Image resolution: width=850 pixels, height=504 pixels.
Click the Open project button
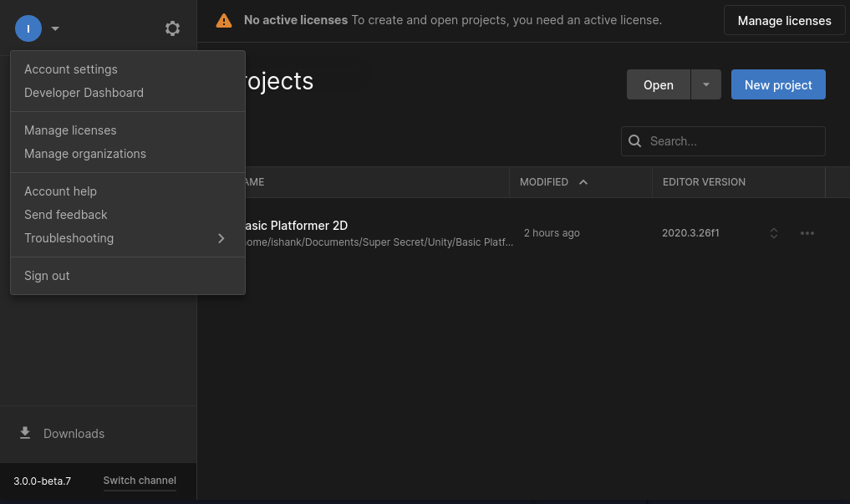click(x=658, y=84)
